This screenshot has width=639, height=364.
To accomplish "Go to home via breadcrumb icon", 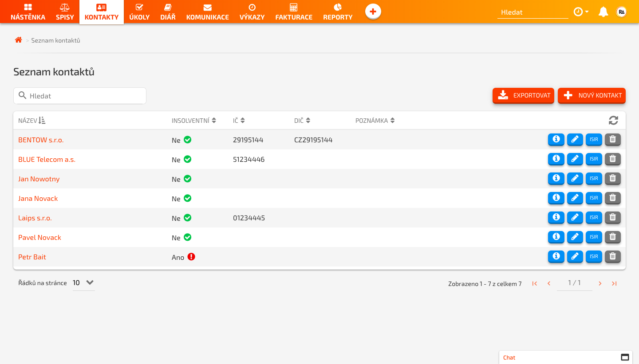I will (18, 40).
